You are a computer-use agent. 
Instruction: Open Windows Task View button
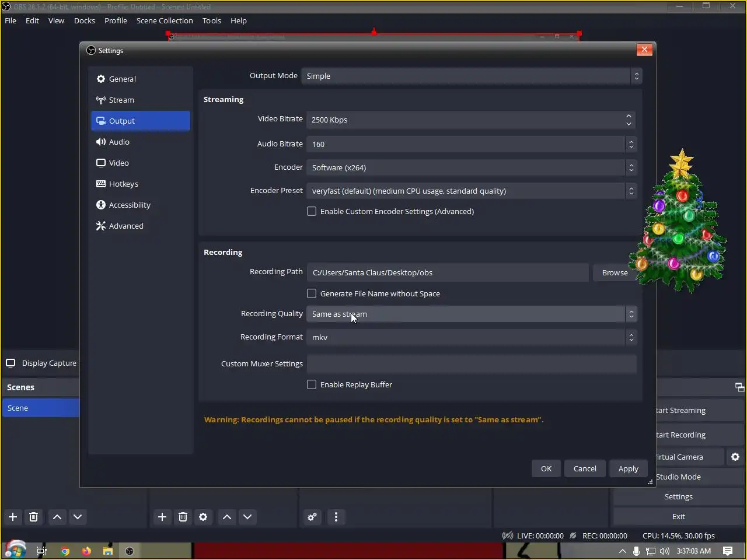click(41, 551)
